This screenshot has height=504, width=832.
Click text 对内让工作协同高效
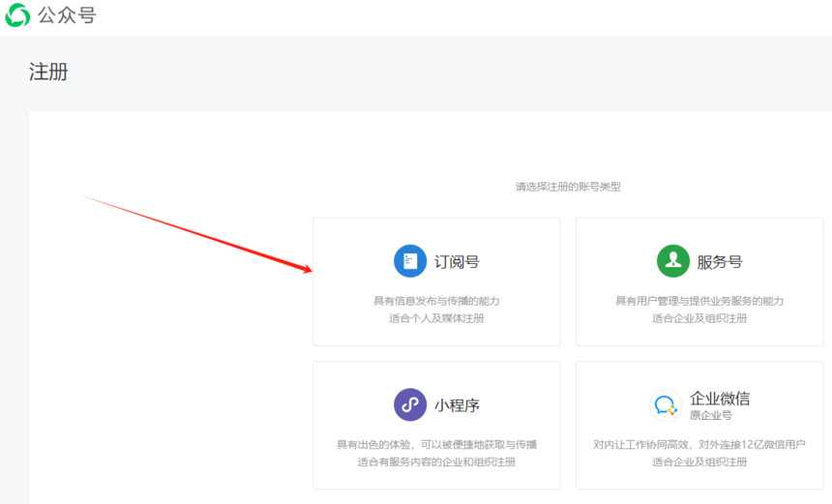pos(641,445)
